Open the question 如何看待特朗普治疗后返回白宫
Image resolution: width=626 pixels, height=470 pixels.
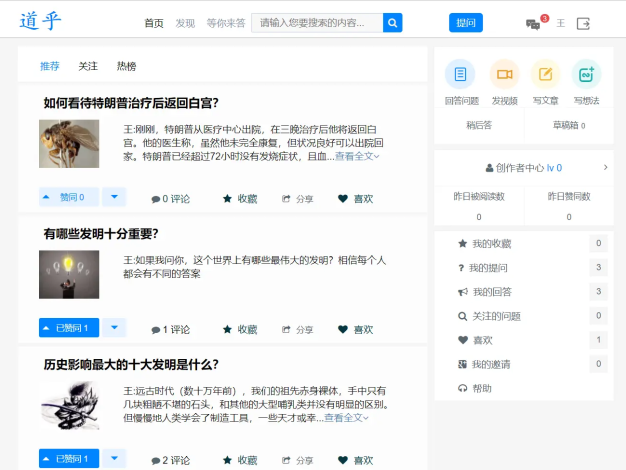click(131, 103)
